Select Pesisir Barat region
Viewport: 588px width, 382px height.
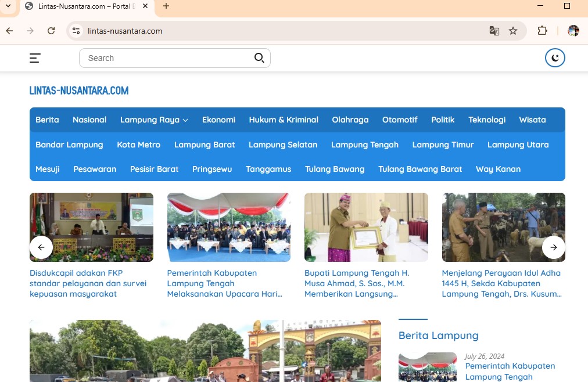click(x=155, y=170)
